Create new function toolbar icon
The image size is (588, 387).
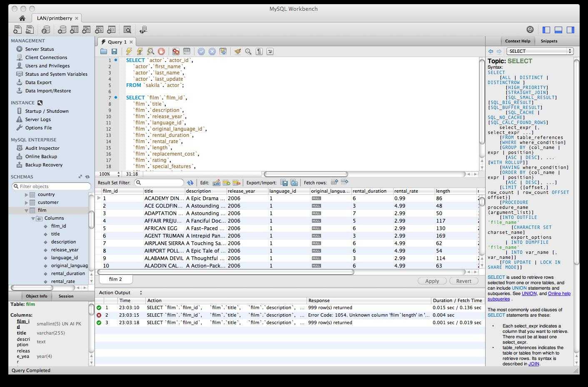point(111,30)
